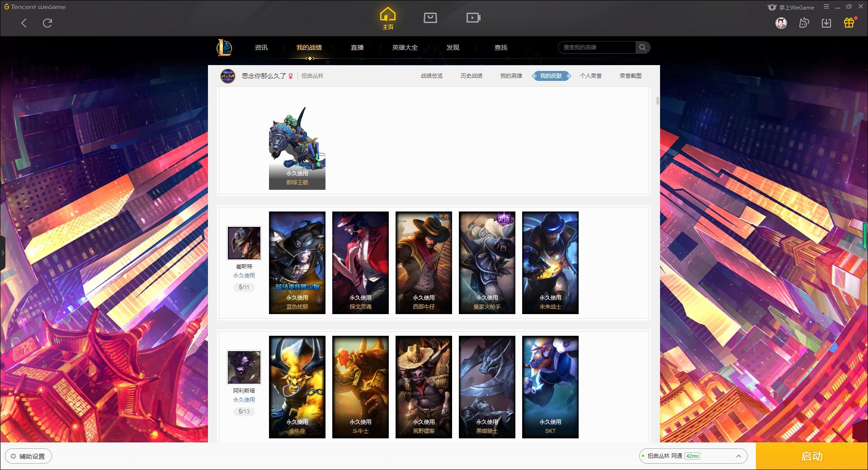Open 辅助设置 settings button
Image resolution: width=868 pixels, height=470 pixels.
[x=28, y=456]
